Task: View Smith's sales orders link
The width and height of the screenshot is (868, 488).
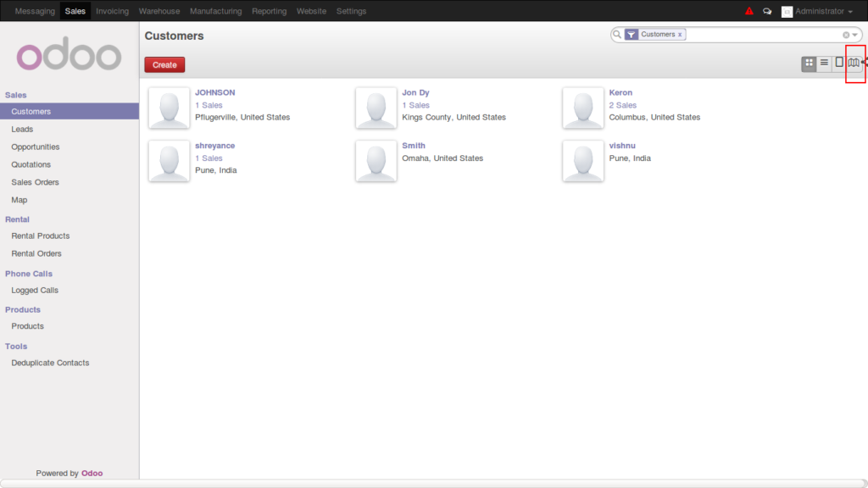Action: pyautogui.click(x=415, y=145)
